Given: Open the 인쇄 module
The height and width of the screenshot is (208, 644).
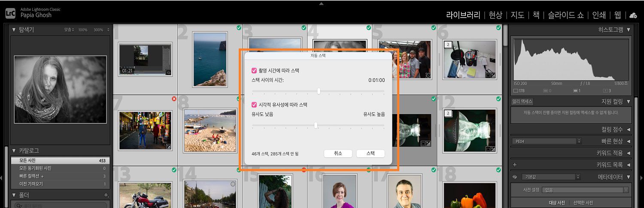Looking at the screenshot, I should tap(599, 15).
